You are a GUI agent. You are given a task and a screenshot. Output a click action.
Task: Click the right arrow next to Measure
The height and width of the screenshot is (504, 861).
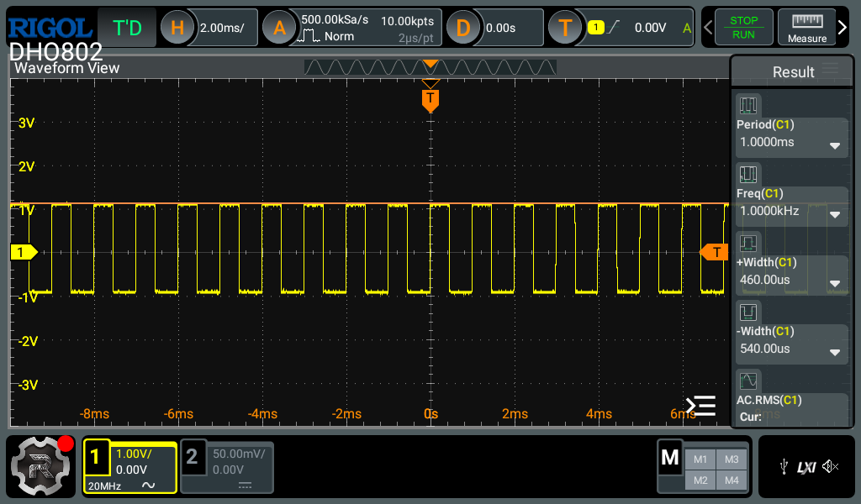point(843,28)
